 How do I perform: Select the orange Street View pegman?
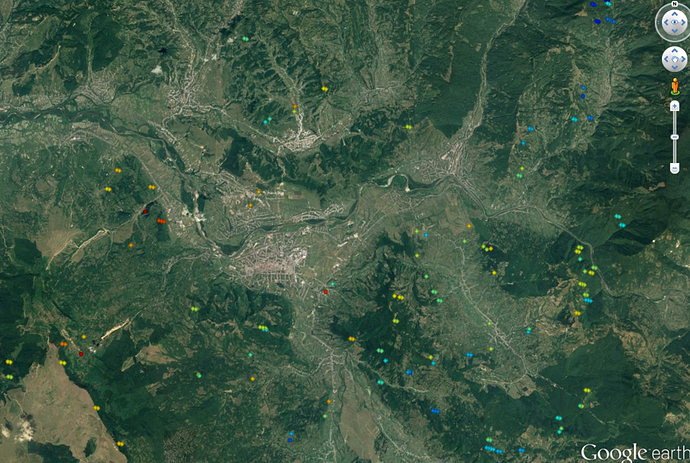click(675, 86)
